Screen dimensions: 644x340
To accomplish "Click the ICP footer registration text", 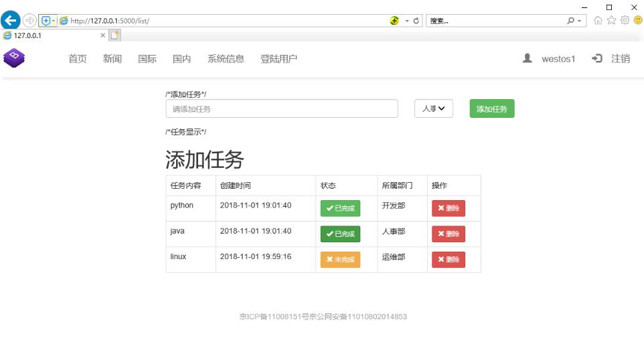I will point(323,317).
